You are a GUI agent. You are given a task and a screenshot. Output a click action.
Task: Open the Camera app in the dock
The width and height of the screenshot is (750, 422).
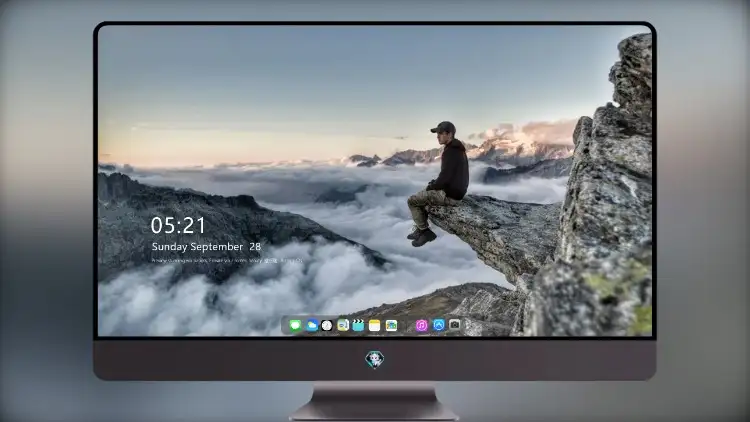tap(455, 325)
